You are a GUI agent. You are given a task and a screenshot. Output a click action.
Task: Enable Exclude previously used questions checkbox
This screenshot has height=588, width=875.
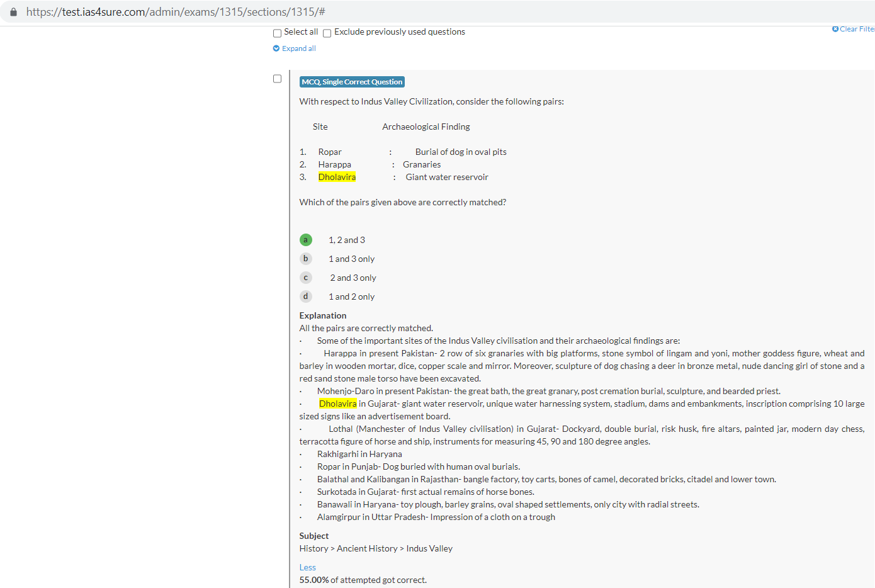[327, 33]
